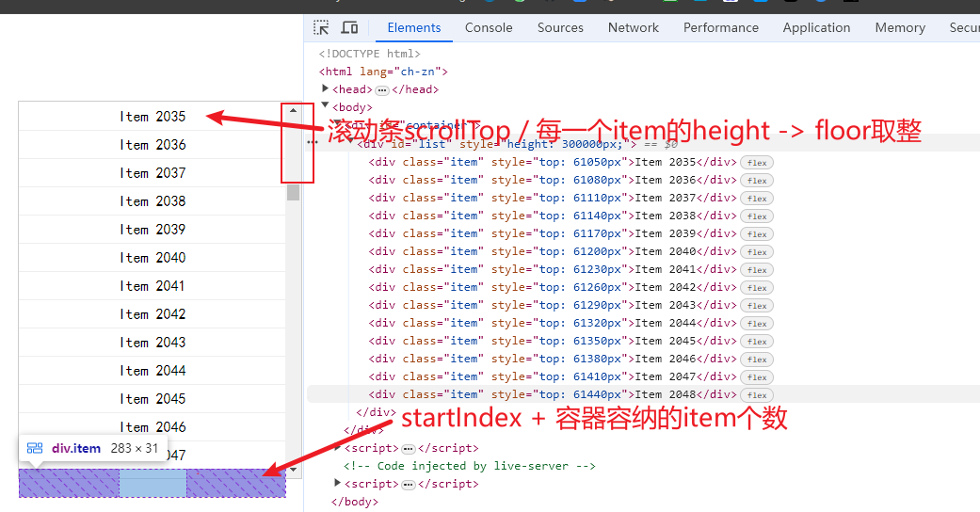Select the DOCTYPE html line

click(x=369, y=54)
